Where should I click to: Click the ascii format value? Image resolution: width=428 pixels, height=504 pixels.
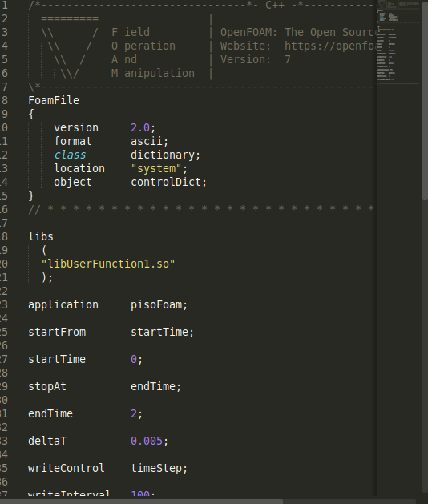click(x=147, y=142)
